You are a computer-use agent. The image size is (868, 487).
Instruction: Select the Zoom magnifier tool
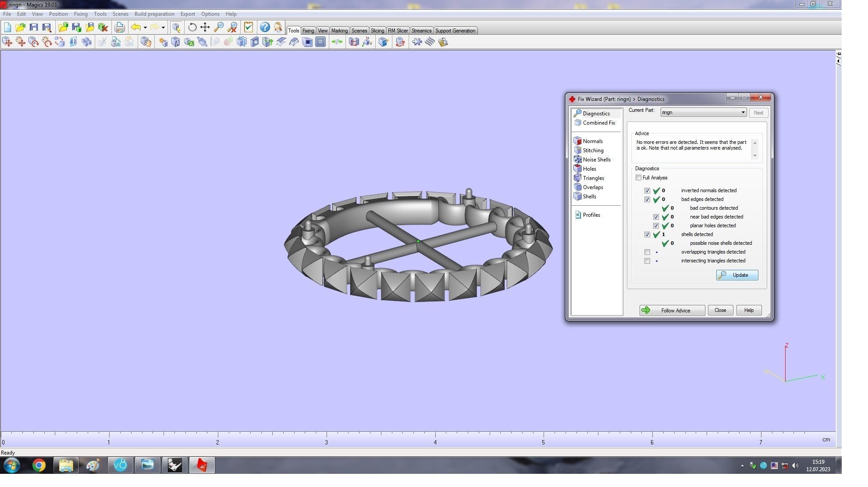click(218, 27)
